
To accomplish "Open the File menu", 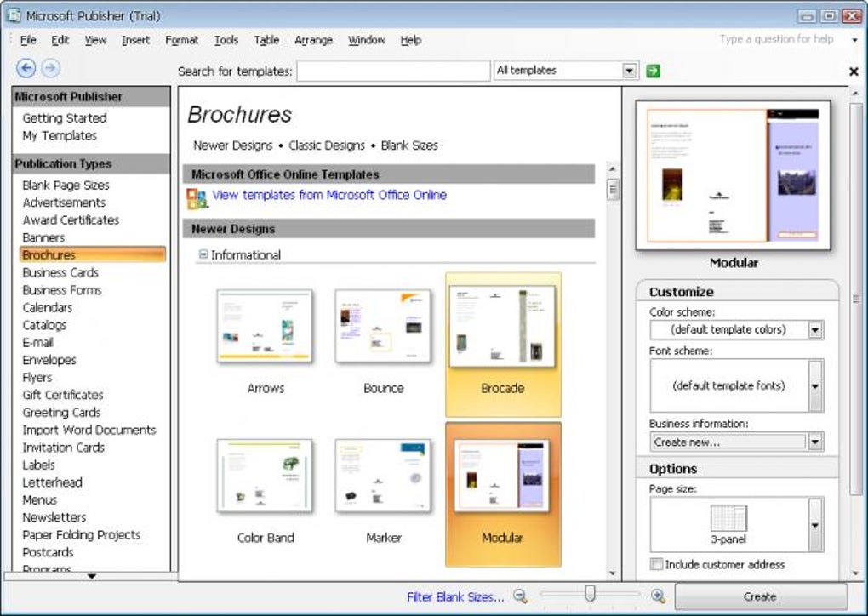I will pos(28,40).
